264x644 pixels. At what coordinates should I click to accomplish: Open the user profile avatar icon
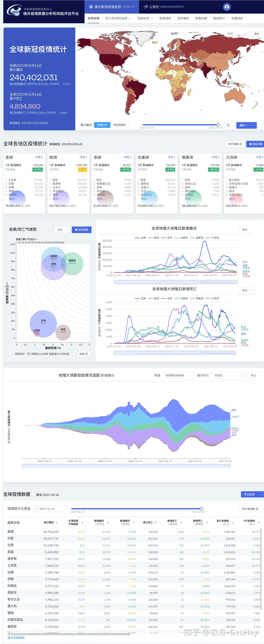pyautogui.click(x=227, y=7)
